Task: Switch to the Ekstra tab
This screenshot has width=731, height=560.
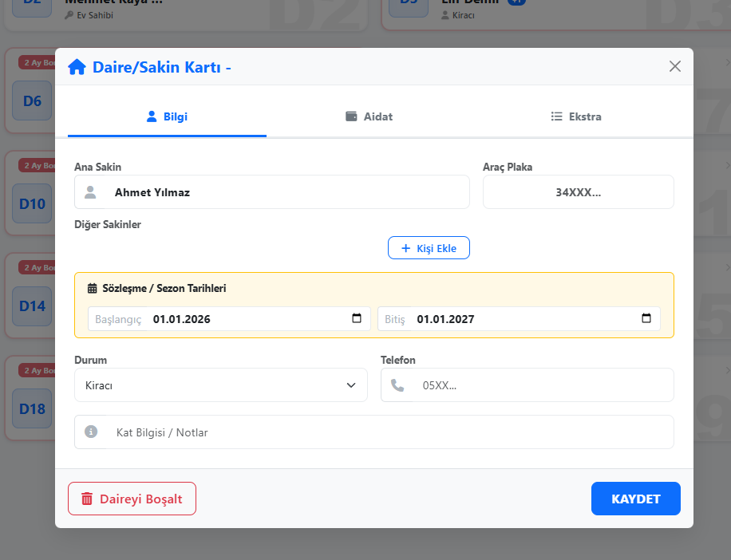Action: tap(575, 116)
